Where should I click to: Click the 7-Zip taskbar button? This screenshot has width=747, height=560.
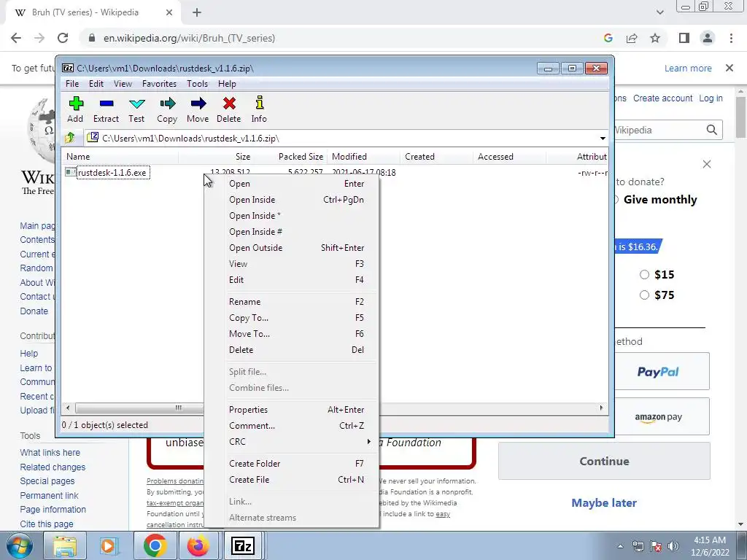click(x=242, y=546)
